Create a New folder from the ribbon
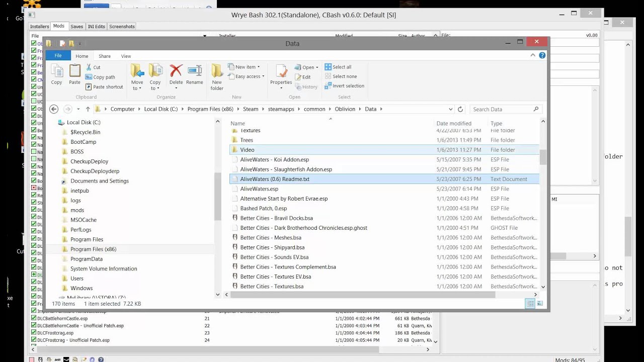 coord(217,77)
